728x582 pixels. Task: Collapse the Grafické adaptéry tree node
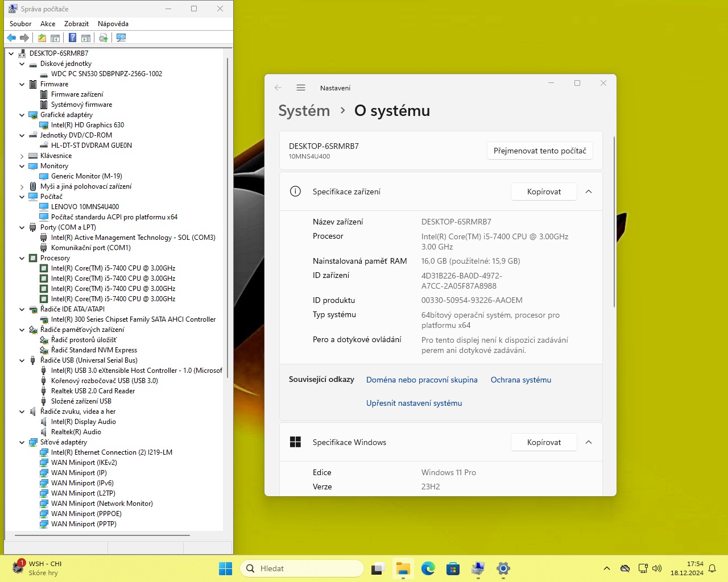pos(22,115)
